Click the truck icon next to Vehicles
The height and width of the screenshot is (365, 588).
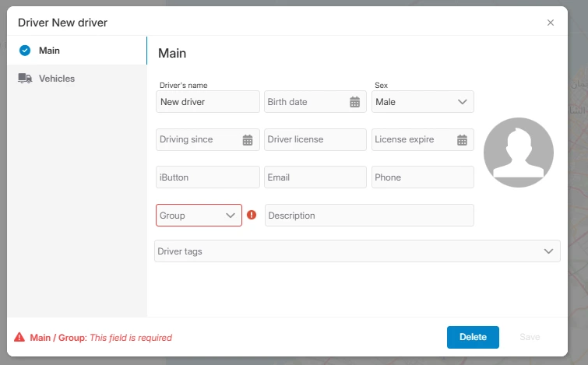[x=25, y=79]
